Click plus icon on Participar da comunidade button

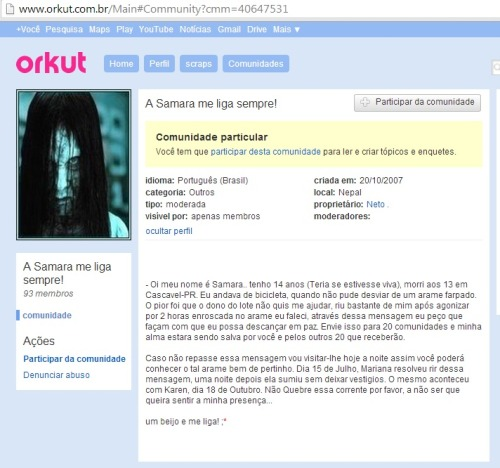[365, 102]
